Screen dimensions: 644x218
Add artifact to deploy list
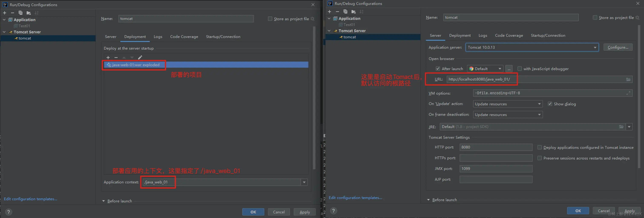(108, 57)
